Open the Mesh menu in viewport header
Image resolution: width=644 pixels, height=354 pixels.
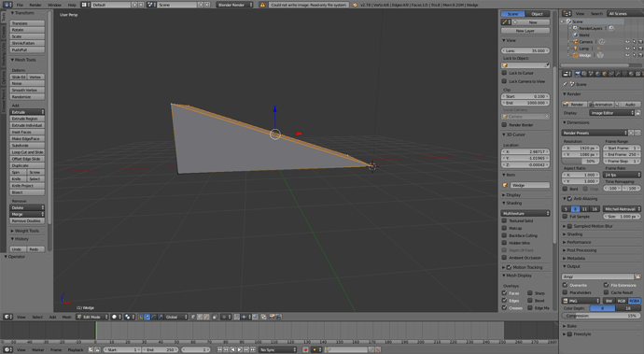[x=66, y=317]
